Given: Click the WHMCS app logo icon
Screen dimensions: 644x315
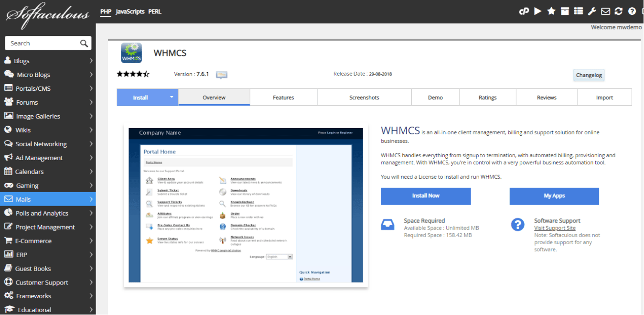Looking at the screenshot, I should click(x=131, y=53).
